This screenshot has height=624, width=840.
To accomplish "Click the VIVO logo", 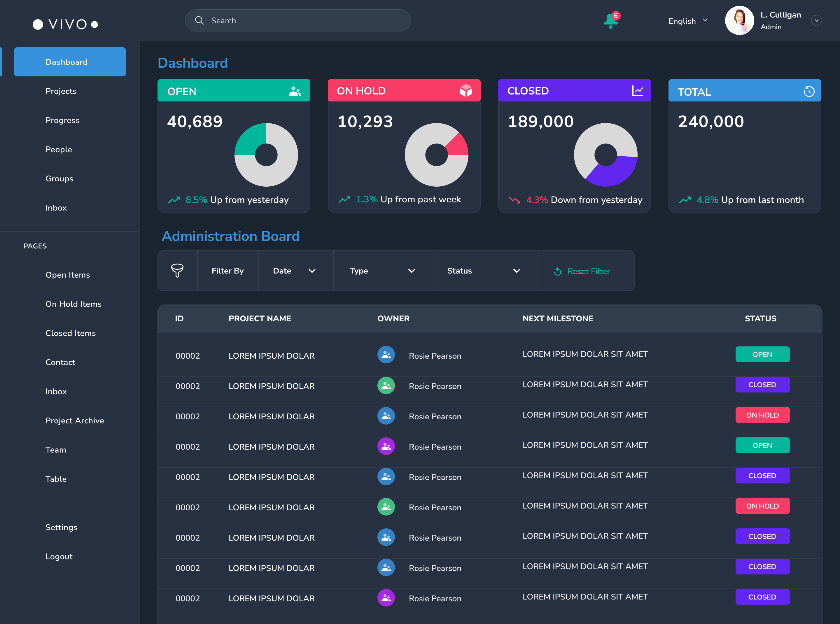I will pyautogui.click(x=65, y=24).
